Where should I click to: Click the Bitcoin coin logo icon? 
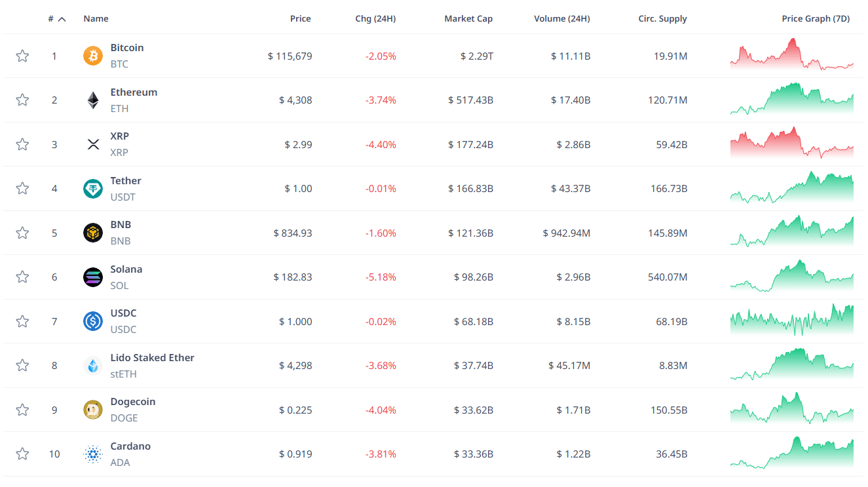coord(93,56)
